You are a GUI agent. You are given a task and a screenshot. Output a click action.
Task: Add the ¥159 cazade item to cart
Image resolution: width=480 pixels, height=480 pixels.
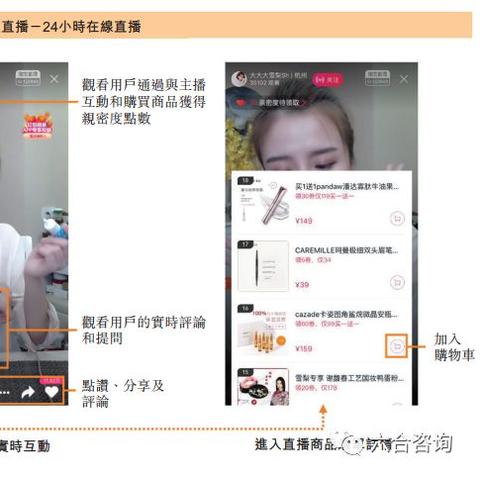point(397,346)
